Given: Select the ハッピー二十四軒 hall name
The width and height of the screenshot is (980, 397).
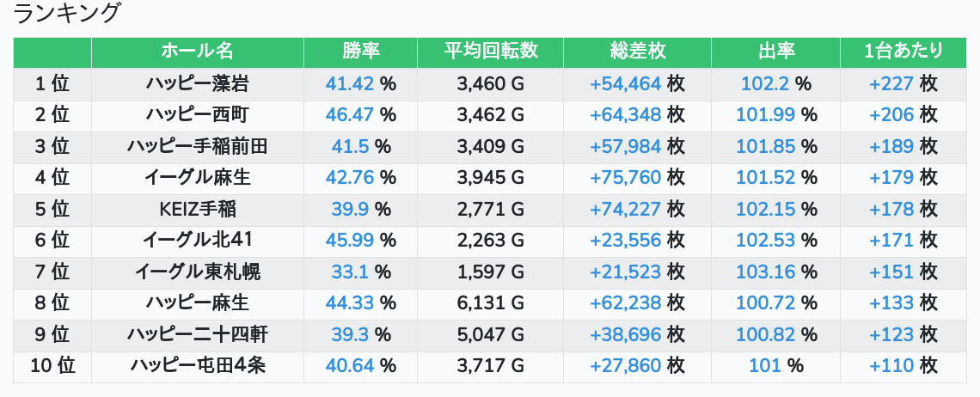Looking at the screenshot, I should coord(197,334).
